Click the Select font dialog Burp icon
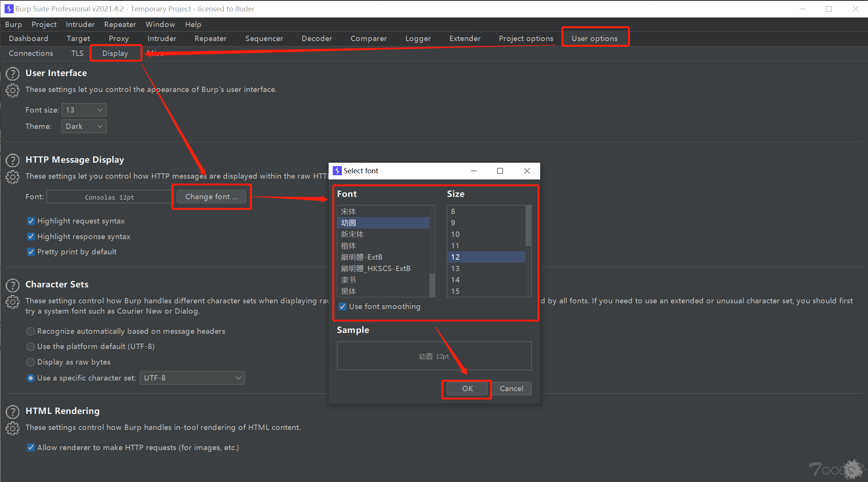The width and height of the screenshot is (868, 482). 337,171
